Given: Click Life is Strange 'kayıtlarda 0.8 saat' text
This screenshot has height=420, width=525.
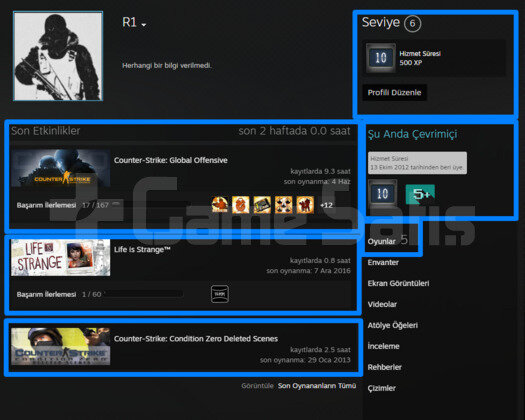Looking at the screenshot, I should coord(320,260).
